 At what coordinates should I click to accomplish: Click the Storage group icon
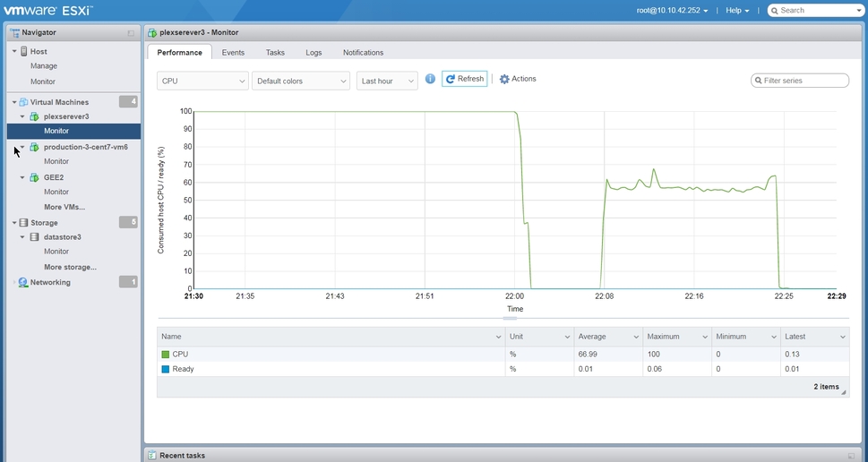[23, 222]
